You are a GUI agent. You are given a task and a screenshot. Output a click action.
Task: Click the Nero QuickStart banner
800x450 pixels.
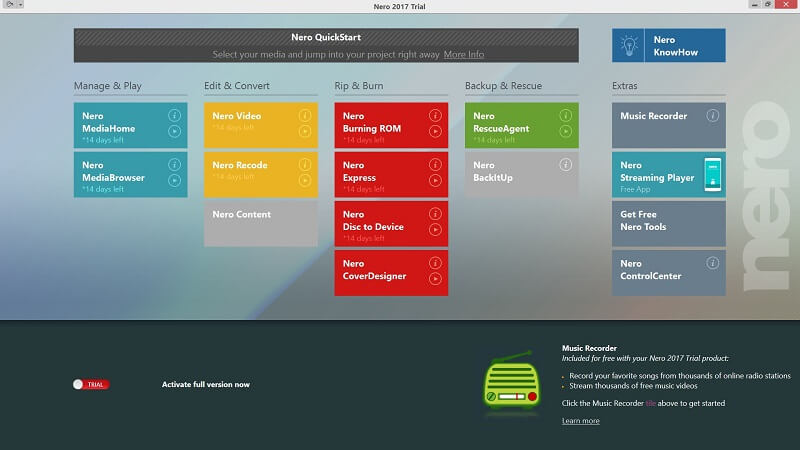point(326,45)
